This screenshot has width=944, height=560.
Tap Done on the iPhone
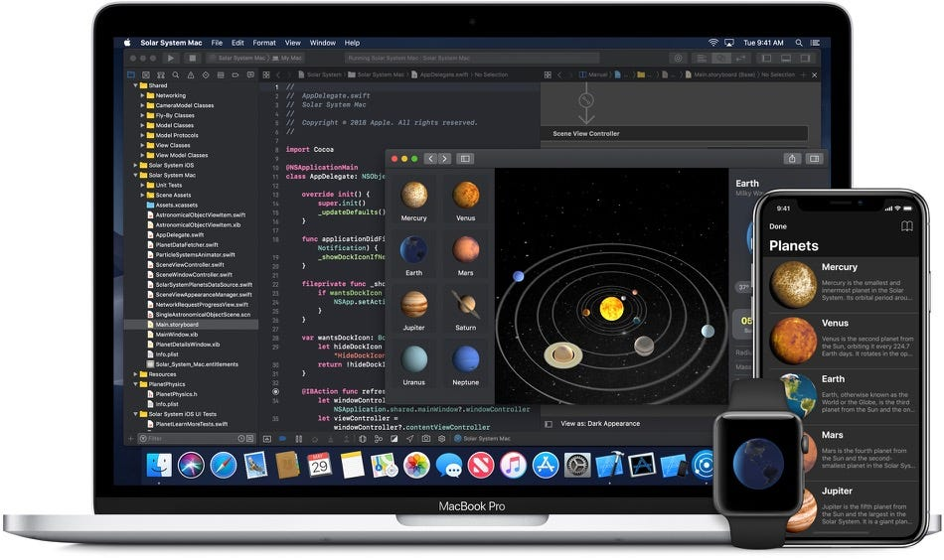tap(778, 226)
